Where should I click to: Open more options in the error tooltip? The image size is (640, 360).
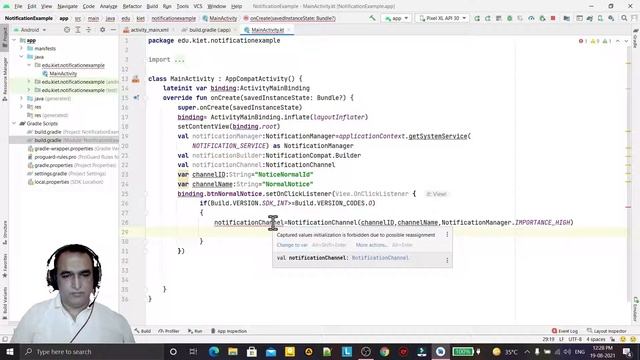pyautogui.click(x=447, y=235)
